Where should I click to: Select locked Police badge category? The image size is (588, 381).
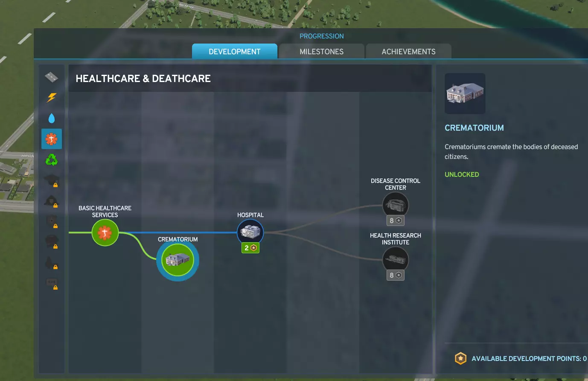point(52,221)
